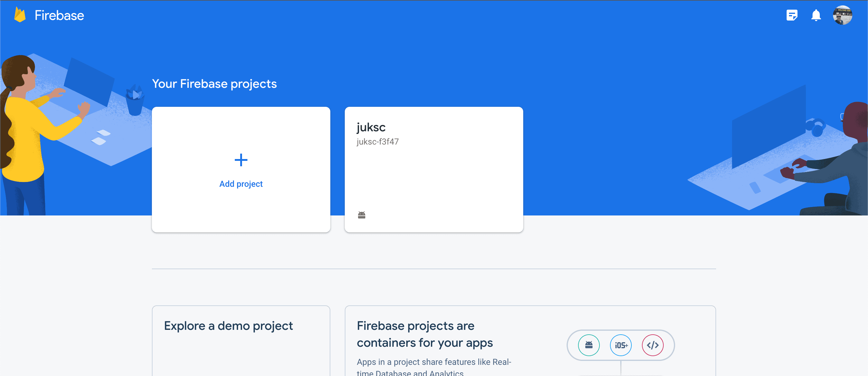
Task: Open the user account avatar
Action: click(x=842, y=15)
